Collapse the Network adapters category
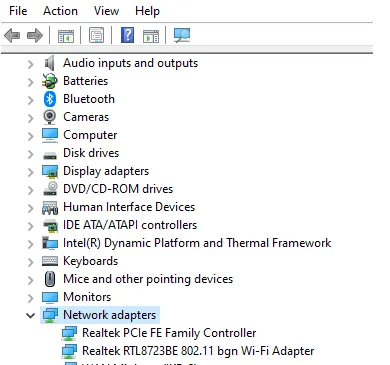Viewport: 390px width, 365px height. tap(31, 315)
